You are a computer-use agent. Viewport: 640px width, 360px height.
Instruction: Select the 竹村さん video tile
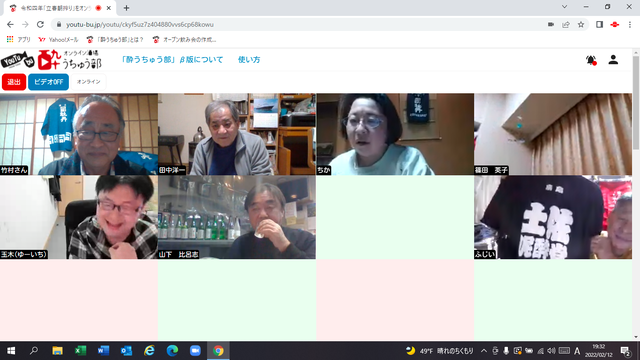79,134
